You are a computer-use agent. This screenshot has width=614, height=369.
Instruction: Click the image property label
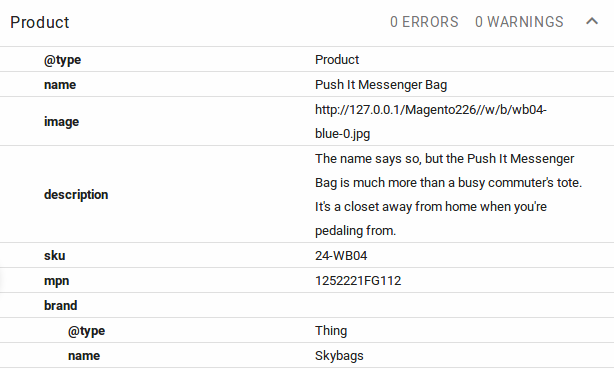(x=61, y=122)
